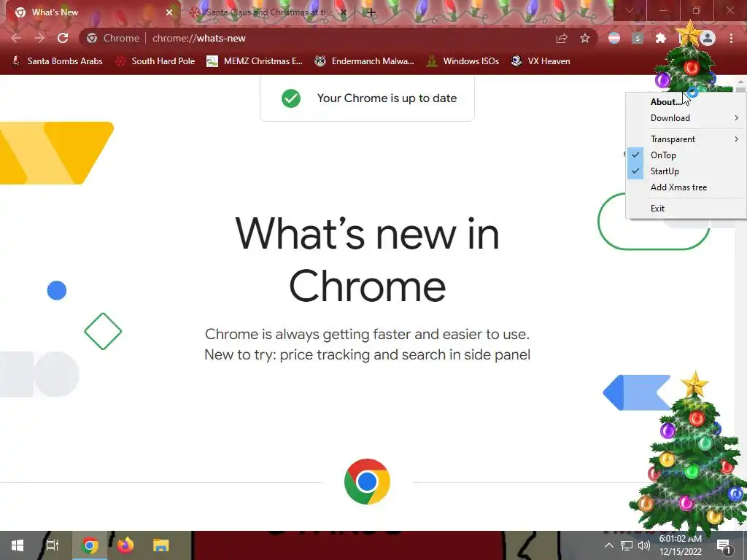Launch Firefox from taskbar

click(125, 545)
